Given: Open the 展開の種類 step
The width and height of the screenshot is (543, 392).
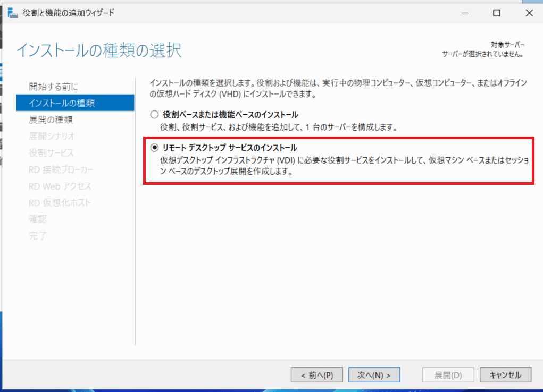Looking at the screenshot, I should tap(51, 120).
